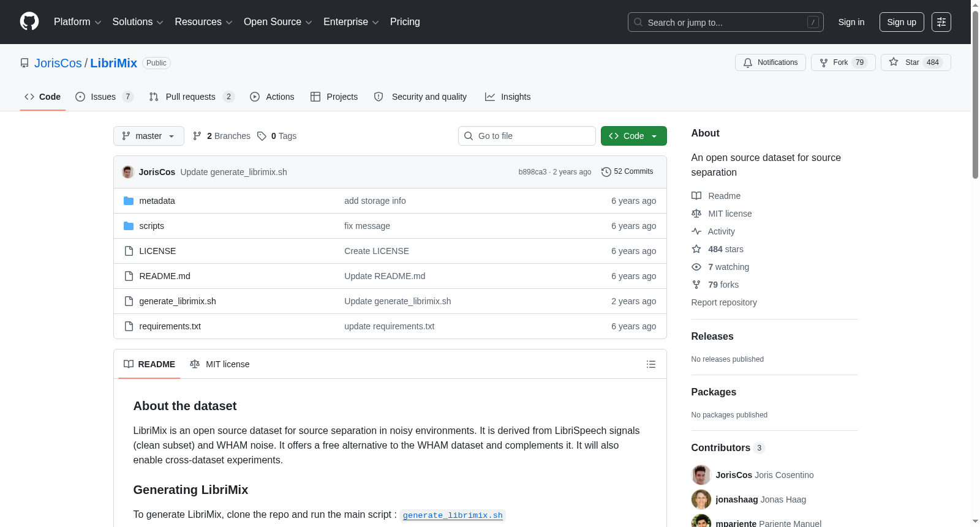The width and height of the screenshot is (980, 527).
Task: Click the scales icon beside MIT license in About
Action: pyautogui.click(x=696, y=214)
